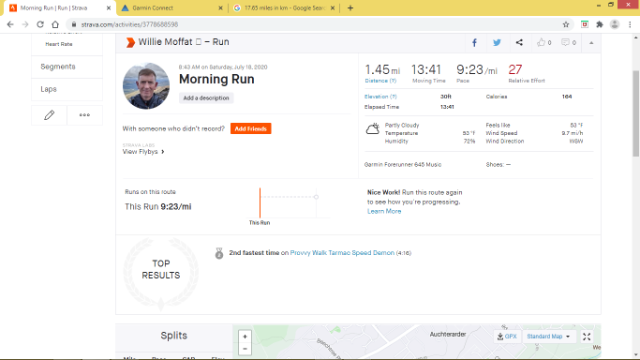Go forward in browser history
The height and width of the screenshot is (360, 640).
25,24
